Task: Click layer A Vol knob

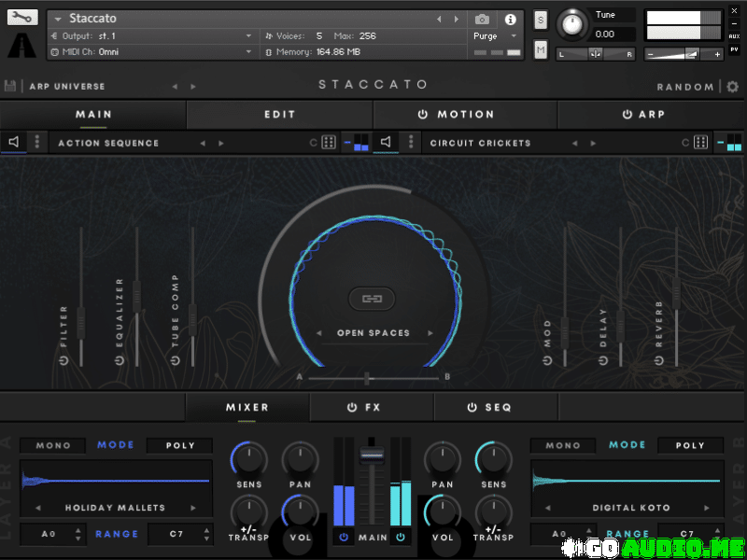Action: click(x=300, y=512)
